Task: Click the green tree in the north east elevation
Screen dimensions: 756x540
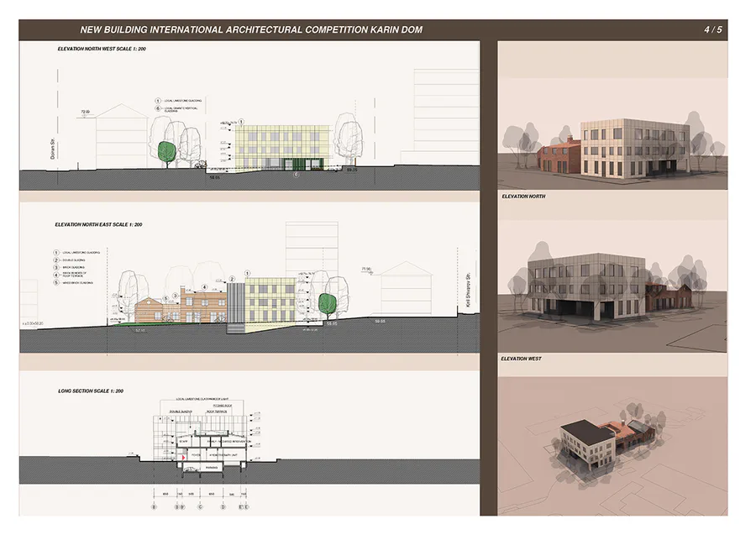Action: (328, 306)
